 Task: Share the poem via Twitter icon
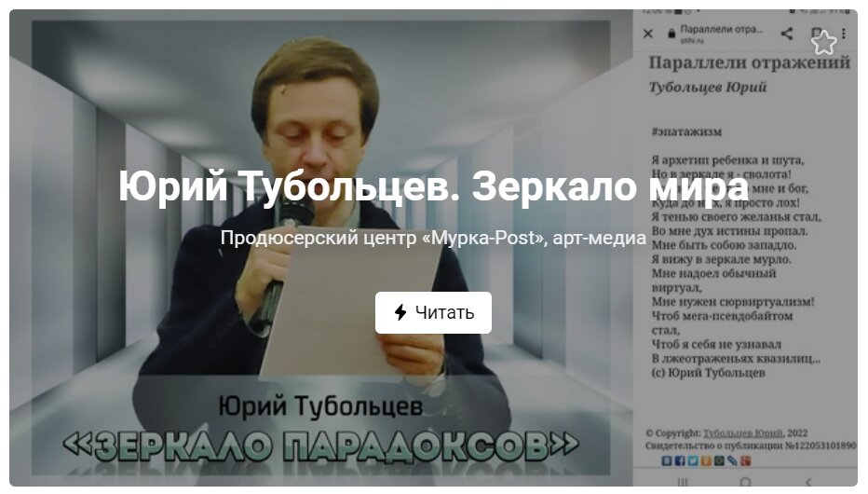point(692,460)
